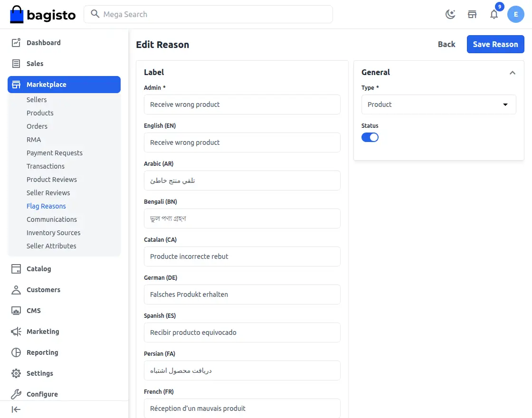This screenshot has height=418, width=532.
Task: Open the Settings gear icon
Action: [x=16, y=373]
